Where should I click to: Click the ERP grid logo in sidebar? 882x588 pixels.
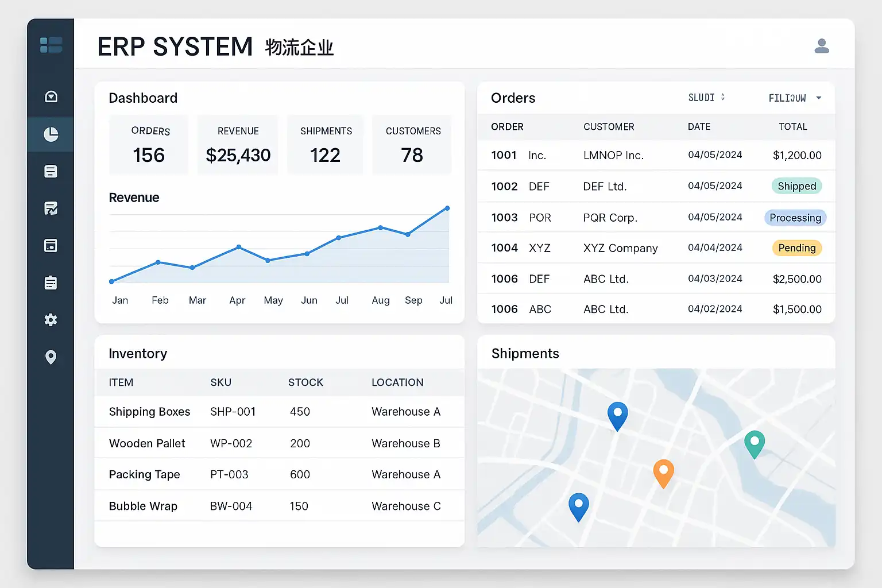[51, 45]
